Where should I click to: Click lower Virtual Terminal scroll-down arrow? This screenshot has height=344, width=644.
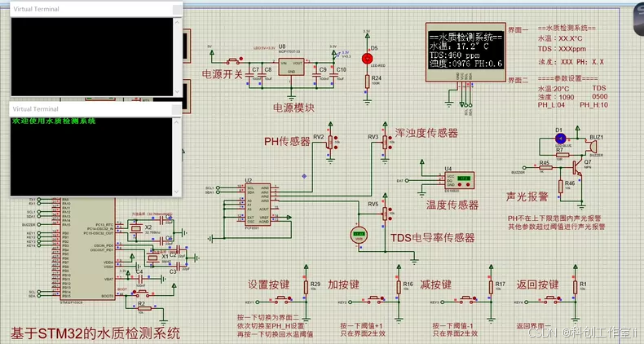coord(177,192)
